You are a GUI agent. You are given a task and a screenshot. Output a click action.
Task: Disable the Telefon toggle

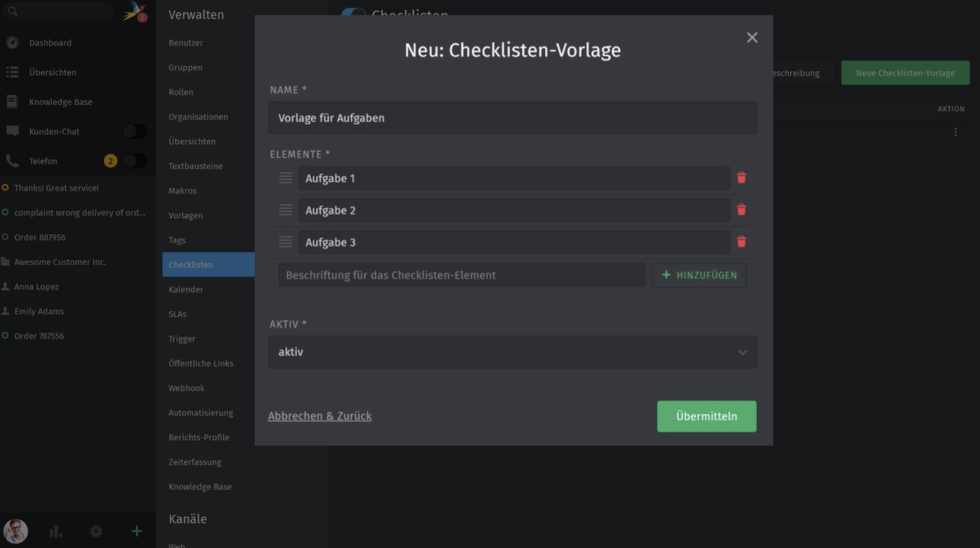134,161
